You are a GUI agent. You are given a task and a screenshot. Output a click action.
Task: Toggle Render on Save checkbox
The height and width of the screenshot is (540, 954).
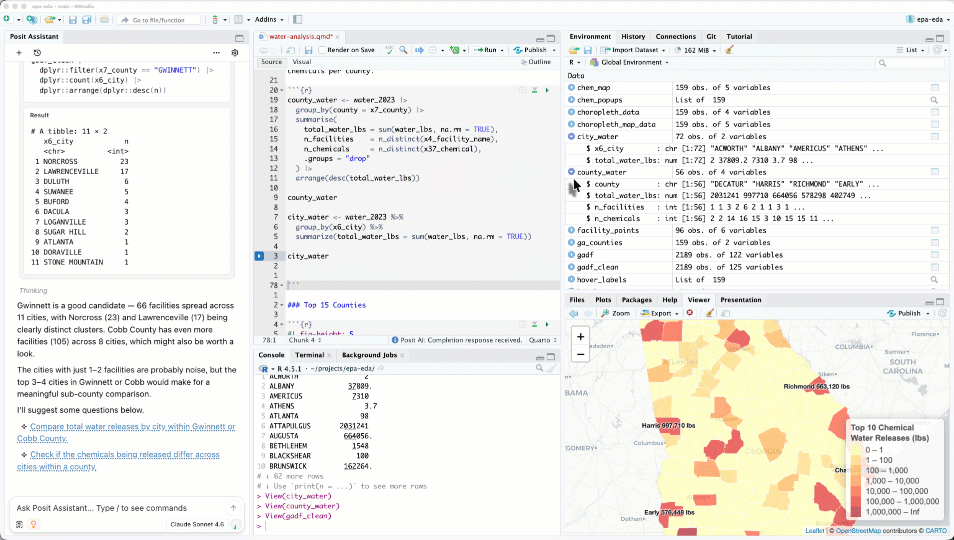coord(322,50)
